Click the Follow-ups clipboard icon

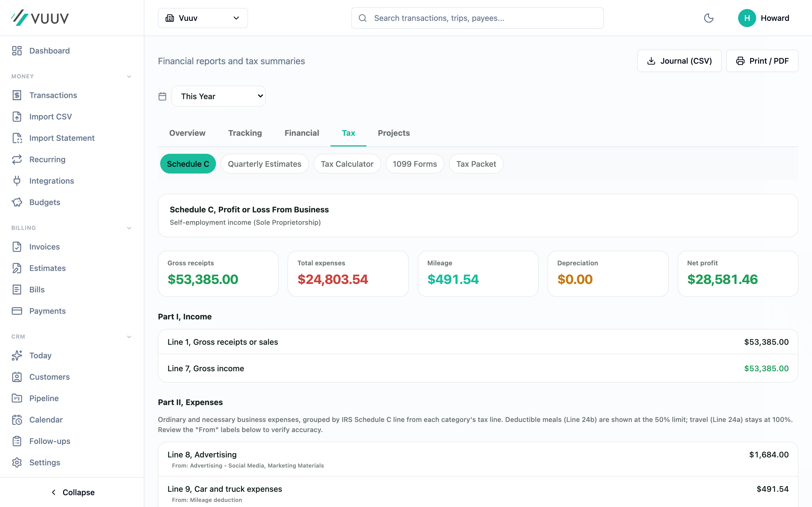pos(17,441)
